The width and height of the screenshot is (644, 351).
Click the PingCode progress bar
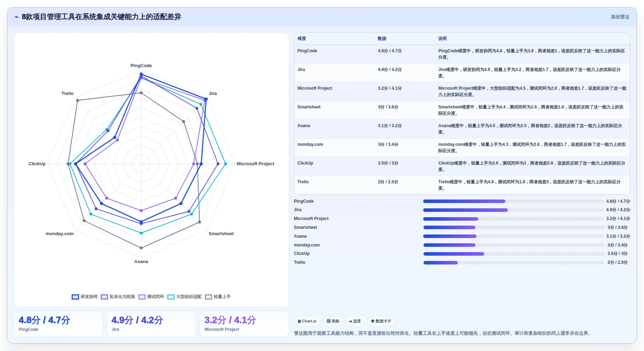point(513,201)
